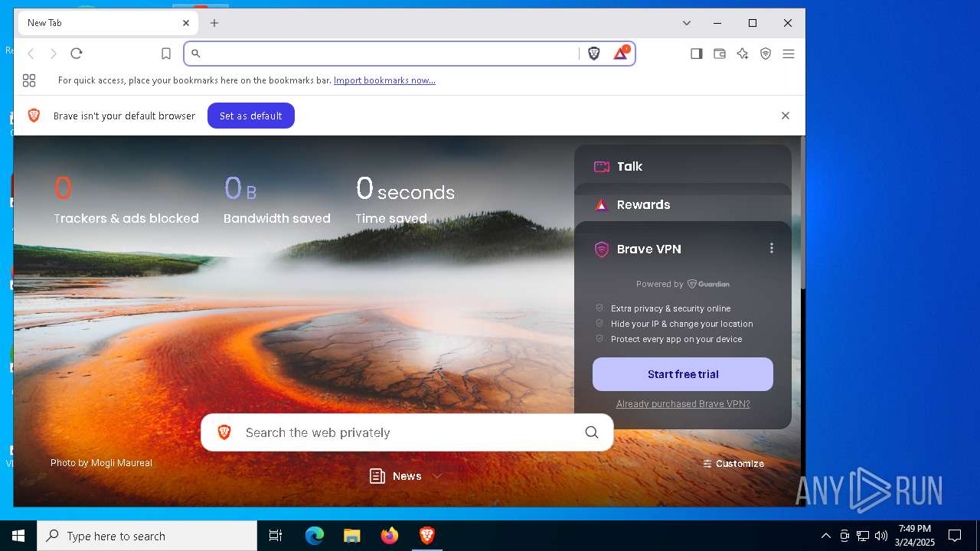Open the apps grid icon on bookmarks bar

(29, 80)
